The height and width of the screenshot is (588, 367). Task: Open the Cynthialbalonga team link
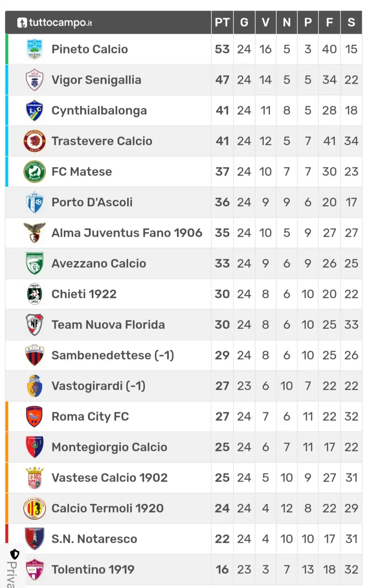(x=99, y=110)
